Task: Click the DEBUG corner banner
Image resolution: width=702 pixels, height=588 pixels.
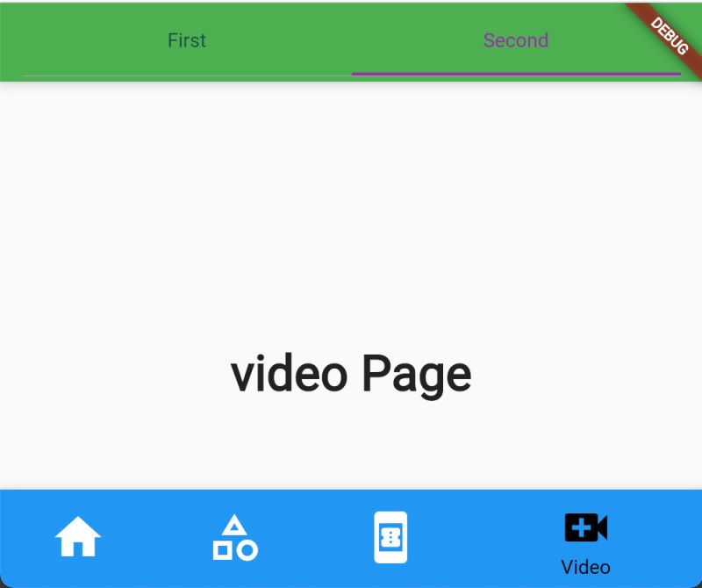Action: [x=668, y=34]
